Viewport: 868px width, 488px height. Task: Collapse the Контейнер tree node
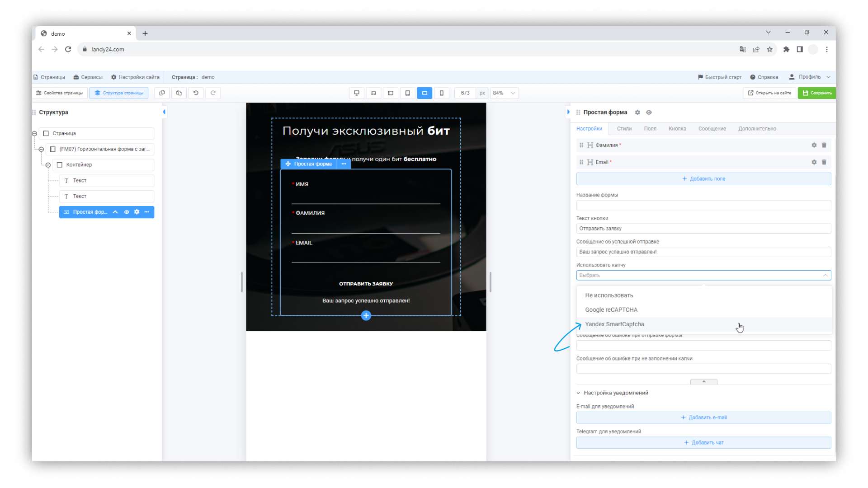48,165
